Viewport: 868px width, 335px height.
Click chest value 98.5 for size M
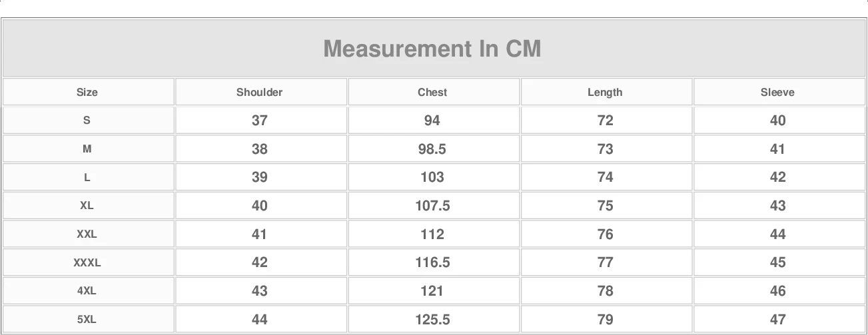[432, 149]
